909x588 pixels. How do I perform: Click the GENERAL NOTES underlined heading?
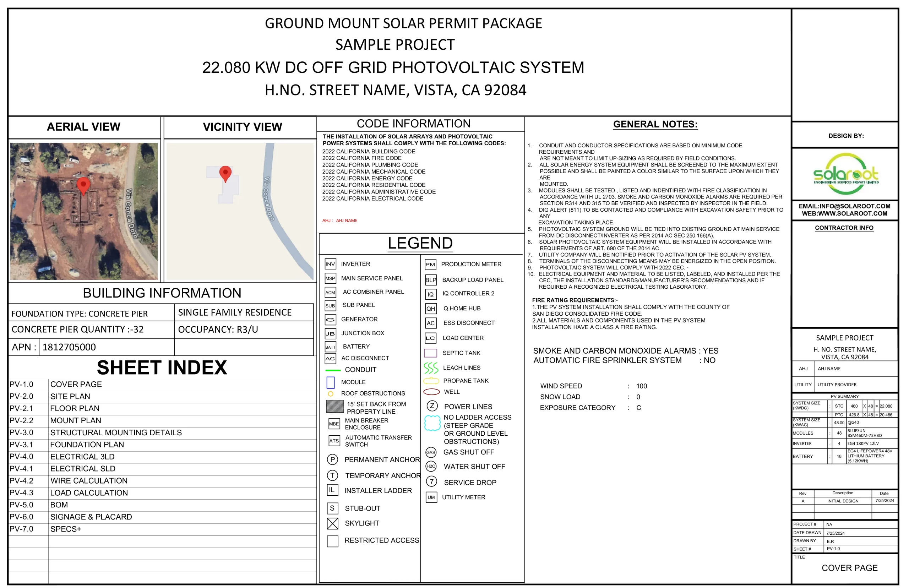tap(655, 125)
